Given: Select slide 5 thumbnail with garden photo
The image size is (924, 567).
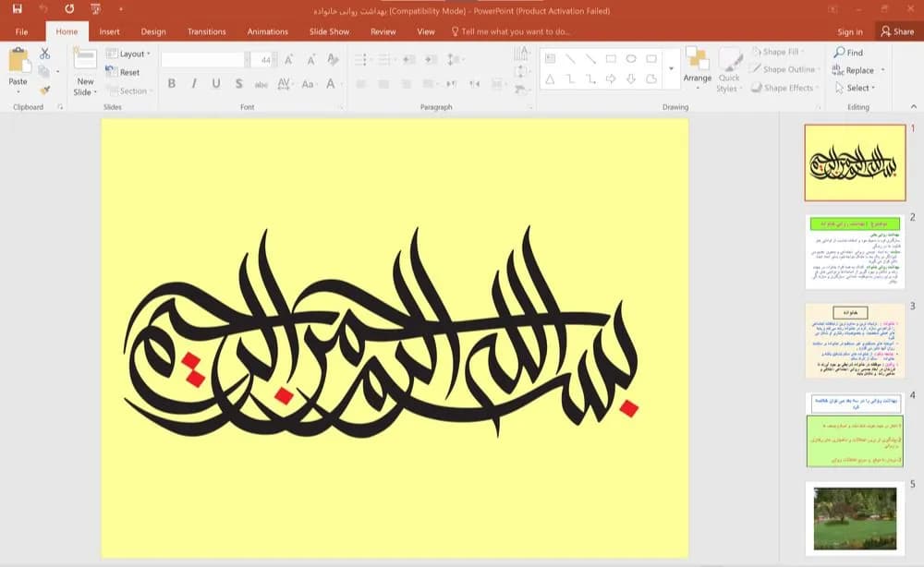Looking at the screenshot, I should click(855, 518).
